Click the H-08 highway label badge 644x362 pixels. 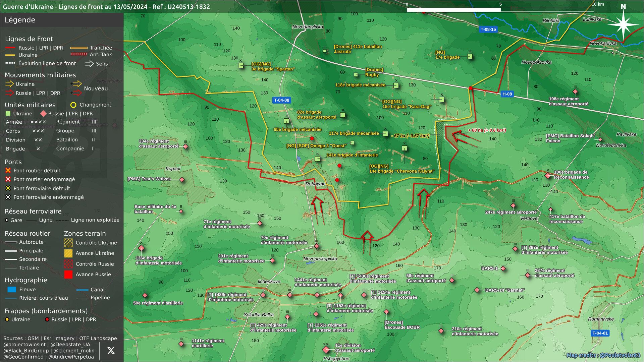click(507, 94)
